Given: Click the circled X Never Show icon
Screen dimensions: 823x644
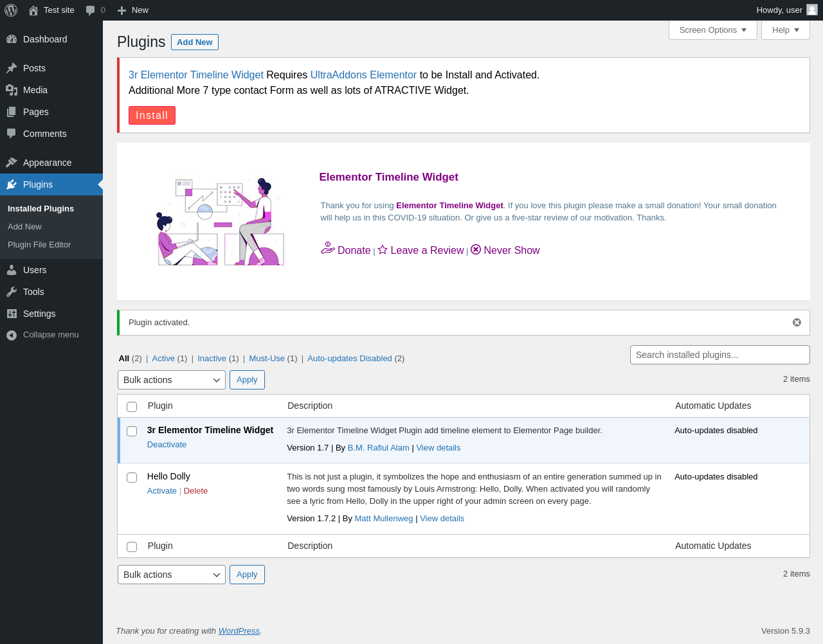Looking at the screenshot, I should [x=476, y=249].
